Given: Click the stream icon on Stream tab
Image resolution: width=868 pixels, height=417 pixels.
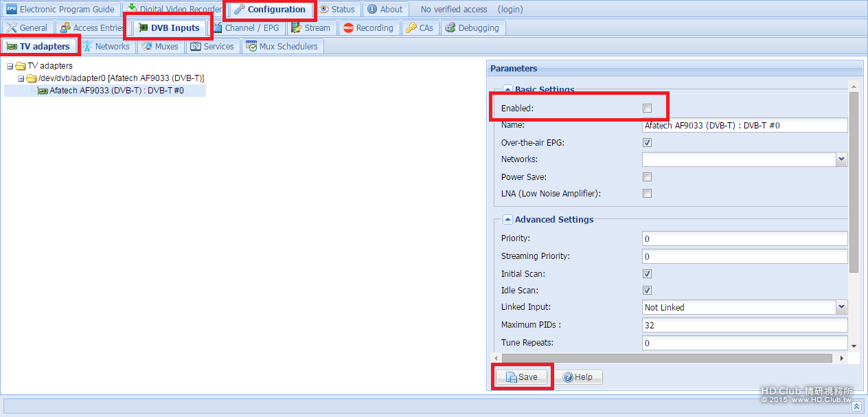Looking at the screenshot, I should pyautogui.click(x=296, y=28).
